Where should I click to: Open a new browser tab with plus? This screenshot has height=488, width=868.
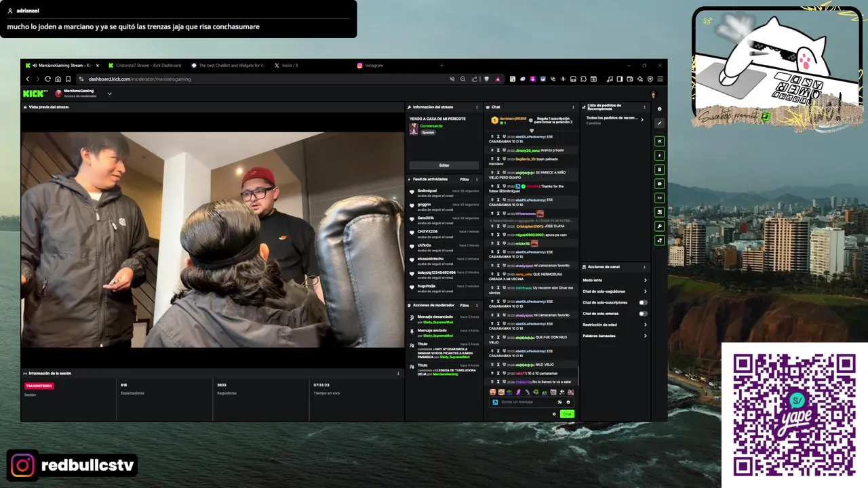[441, 66]
